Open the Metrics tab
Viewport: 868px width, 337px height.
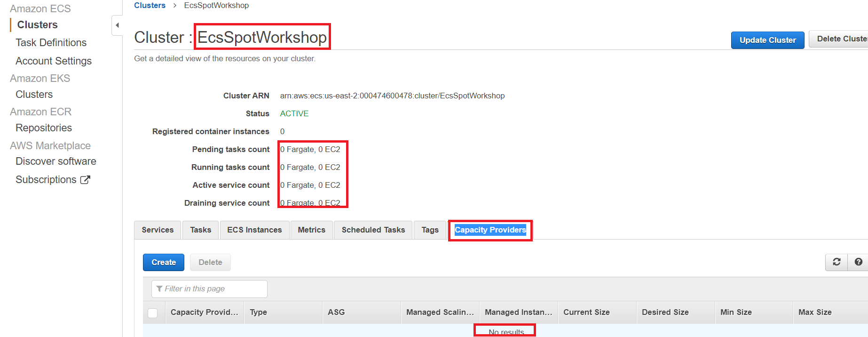tap(311, 230)
